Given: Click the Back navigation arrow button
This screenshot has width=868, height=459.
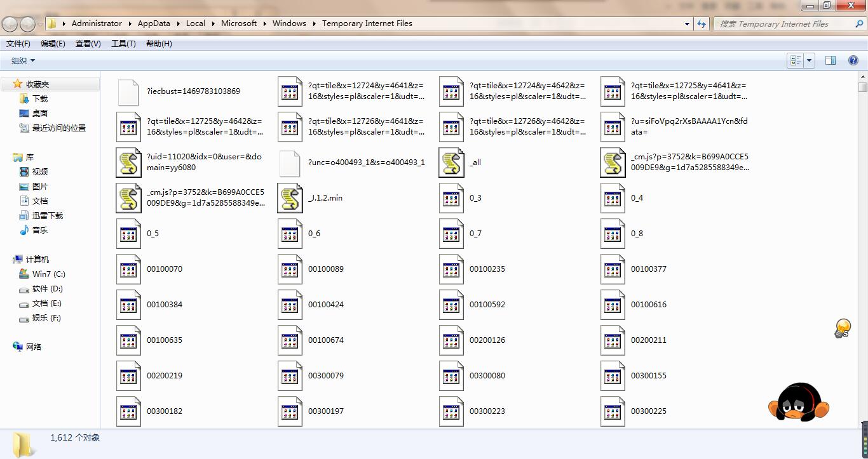Looking at the screenshot, I should tap(10, 24).
